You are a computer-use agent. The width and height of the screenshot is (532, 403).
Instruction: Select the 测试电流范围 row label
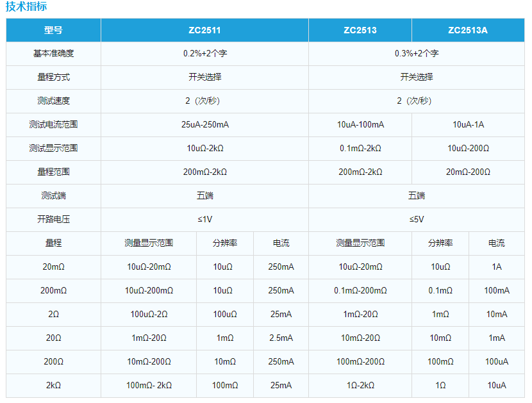click(53, 125)
